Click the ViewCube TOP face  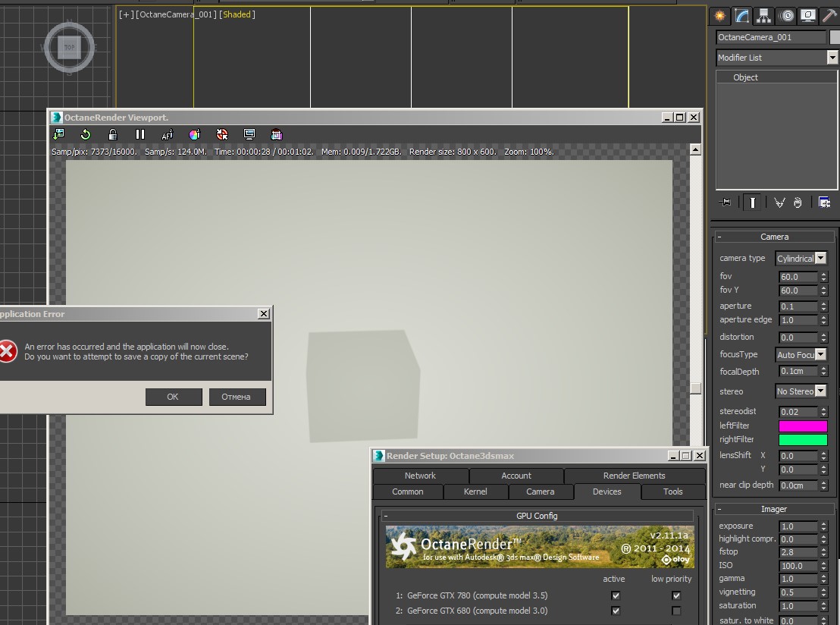[69, 47]
